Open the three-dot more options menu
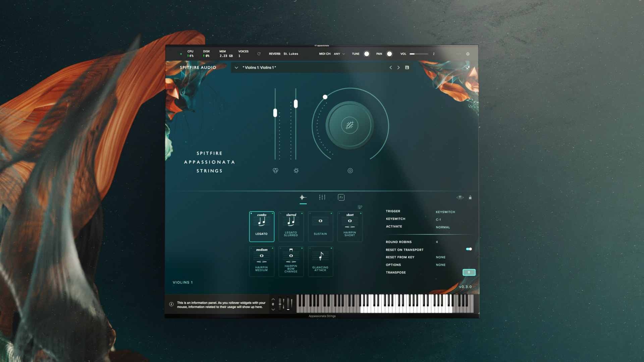The width and height of the screenshot is (644, 362). (459, 54)
